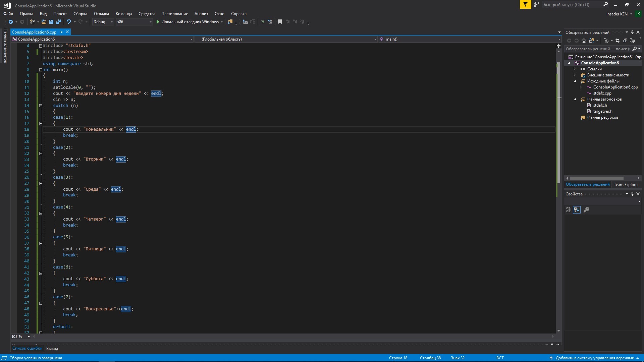This screenshot has height=362, width=644.
Task: Toggle categorized view in Свойства panel
Action: (569, 210)
